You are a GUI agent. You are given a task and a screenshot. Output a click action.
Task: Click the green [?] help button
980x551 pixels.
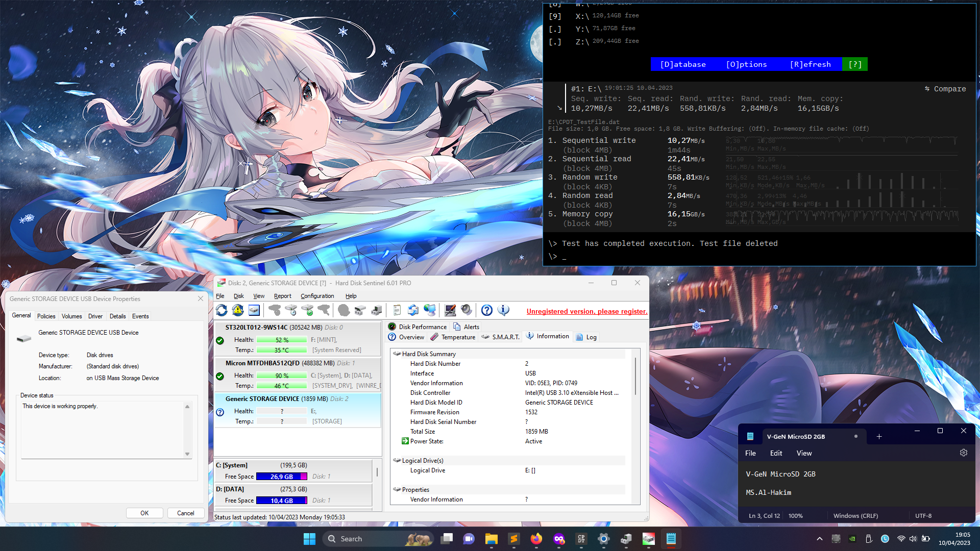pyautogui.click(x=855, y=64)
